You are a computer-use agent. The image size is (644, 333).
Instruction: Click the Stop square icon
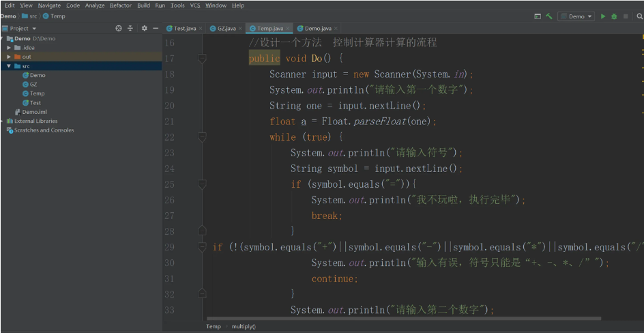[x=626, y=16]
